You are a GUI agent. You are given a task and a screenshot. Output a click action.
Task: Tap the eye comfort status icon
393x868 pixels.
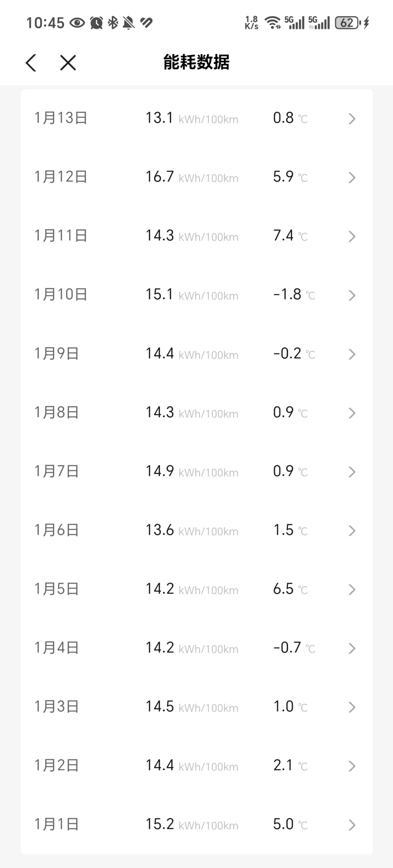77,23
